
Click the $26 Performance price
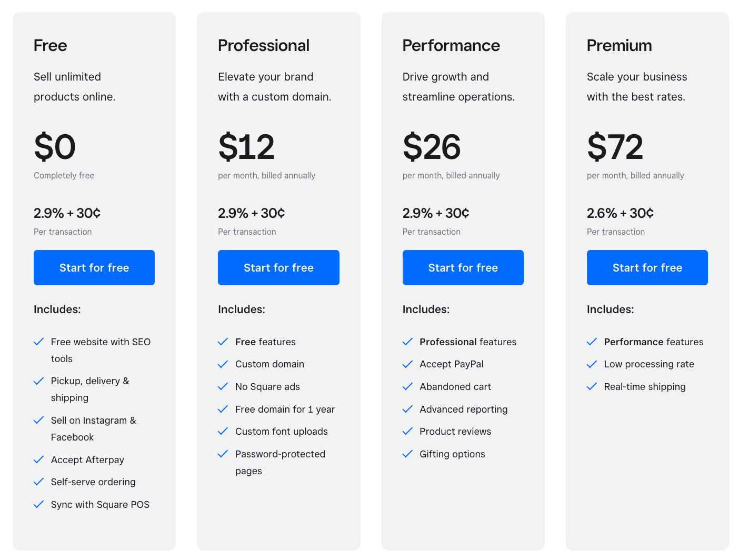pos(432,147)
